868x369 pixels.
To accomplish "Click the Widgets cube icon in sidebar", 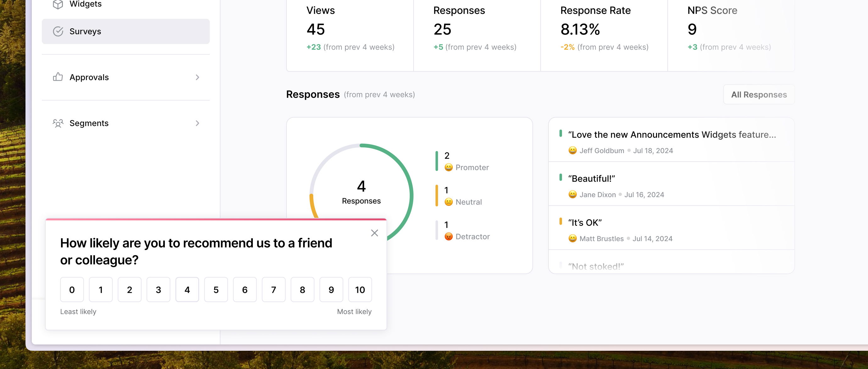I will [x=58, y=4].
